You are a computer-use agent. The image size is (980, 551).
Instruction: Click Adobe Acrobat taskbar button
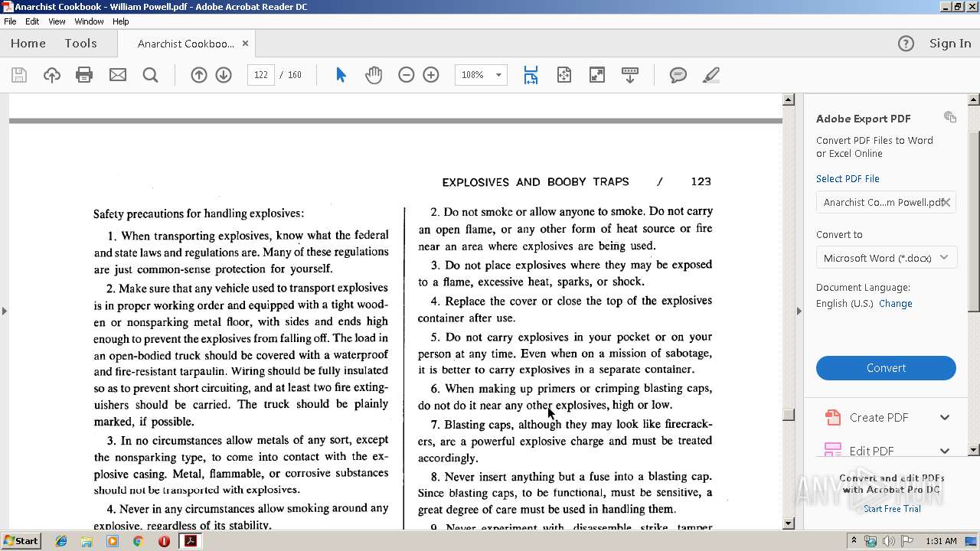(x=190, y=541)
